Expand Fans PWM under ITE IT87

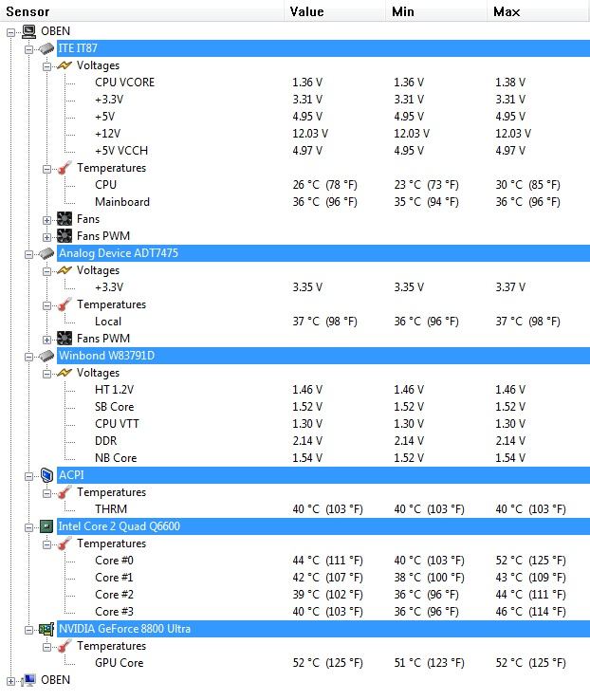tap(46, 237)
